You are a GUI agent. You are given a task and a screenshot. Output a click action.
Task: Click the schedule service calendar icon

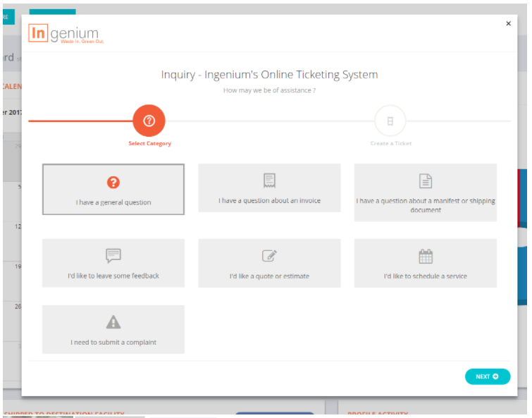426,256
